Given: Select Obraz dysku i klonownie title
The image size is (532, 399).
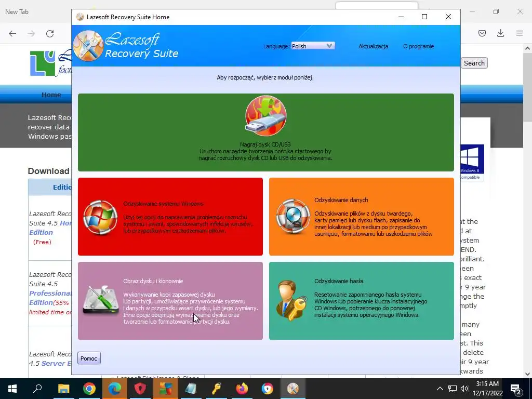Looking at the screenshot, I should coord(153,281).
